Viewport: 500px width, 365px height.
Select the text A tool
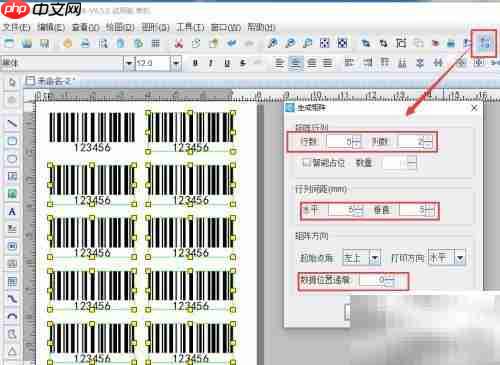tap(12, 212)
